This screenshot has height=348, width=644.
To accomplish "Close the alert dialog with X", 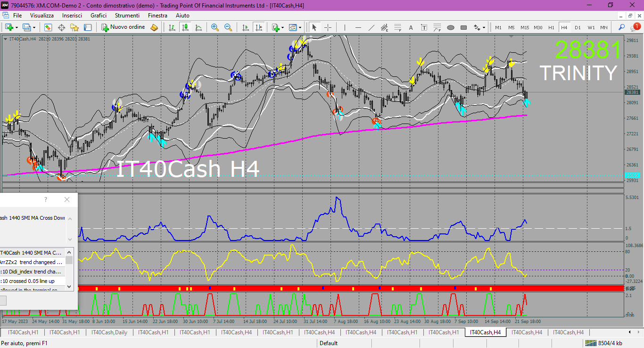I will coord(67,199).
